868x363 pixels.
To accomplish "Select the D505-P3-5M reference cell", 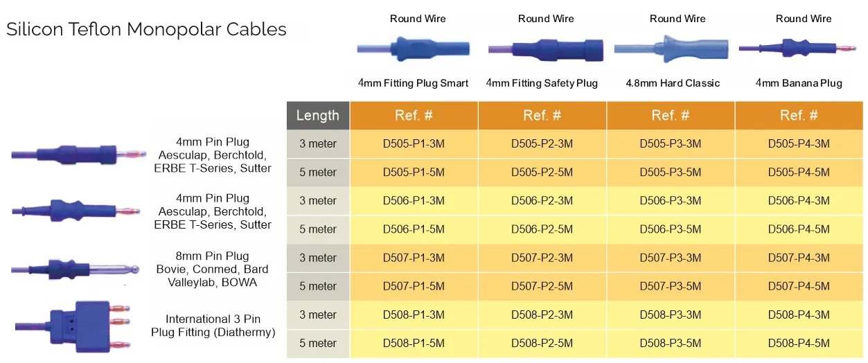I will coord(670,172).
